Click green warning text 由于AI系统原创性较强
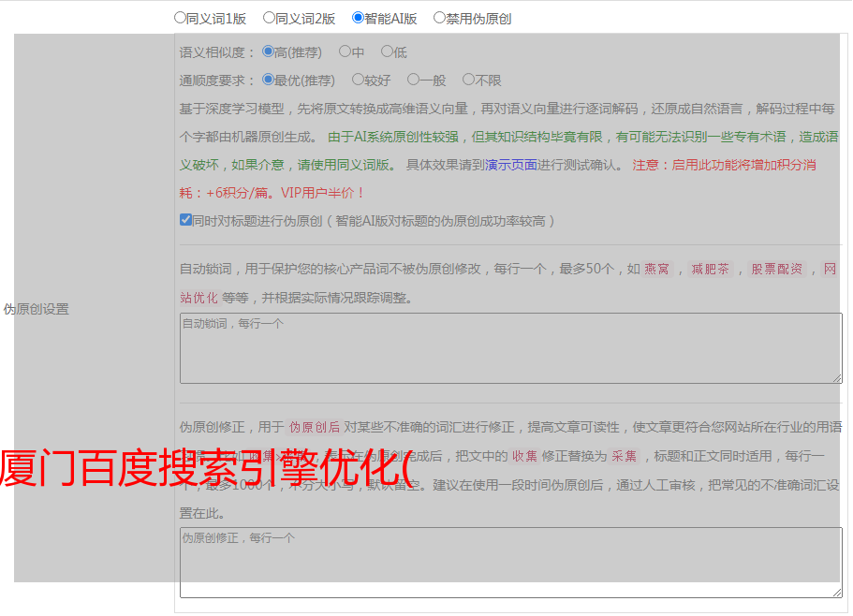 (393, 137)
